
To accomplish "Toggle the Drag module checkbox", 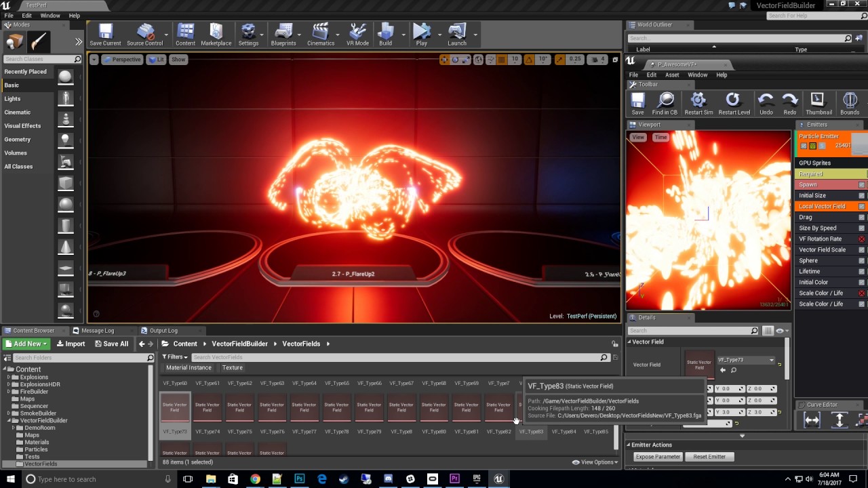I will point(862,218).
